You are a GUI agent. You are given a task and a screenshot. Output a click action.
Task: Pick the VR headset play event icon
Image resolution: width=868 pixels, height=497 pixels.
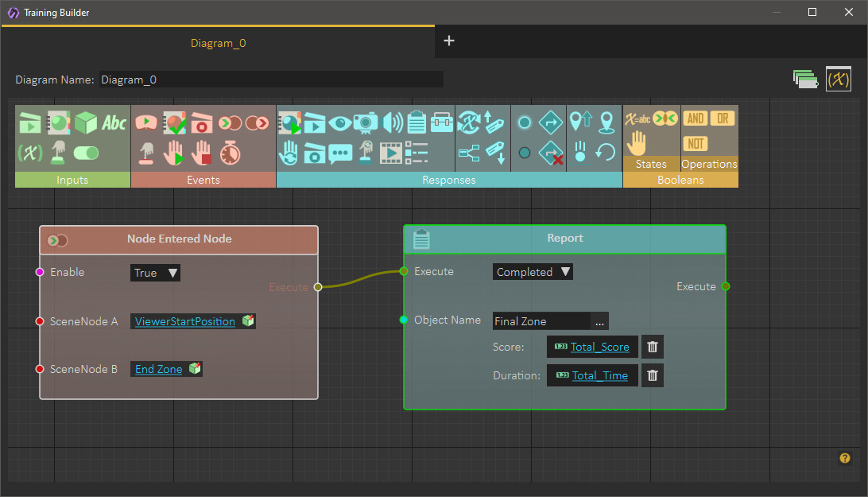[146, 122]
